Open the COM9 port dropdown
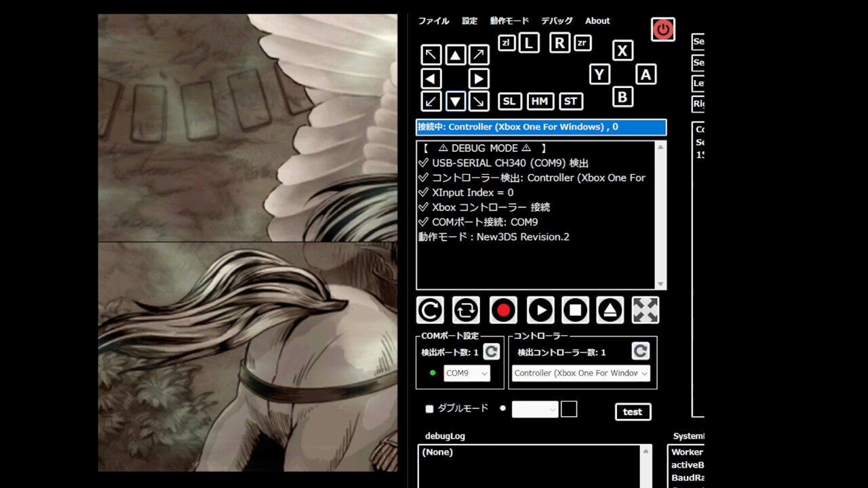Image resolution: width=868 pixels, height=488 pixels. tap(467, 373)
